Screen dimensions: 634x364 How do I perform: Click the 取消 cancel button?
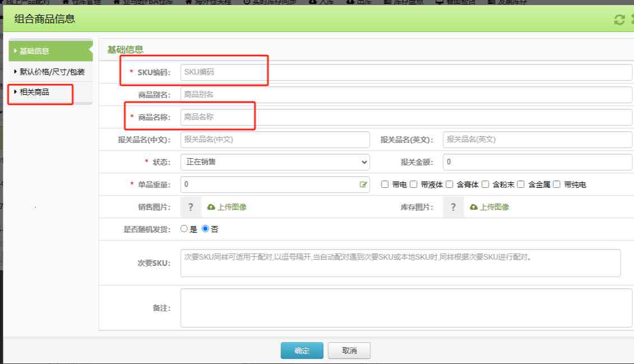(x=348, y=350)
